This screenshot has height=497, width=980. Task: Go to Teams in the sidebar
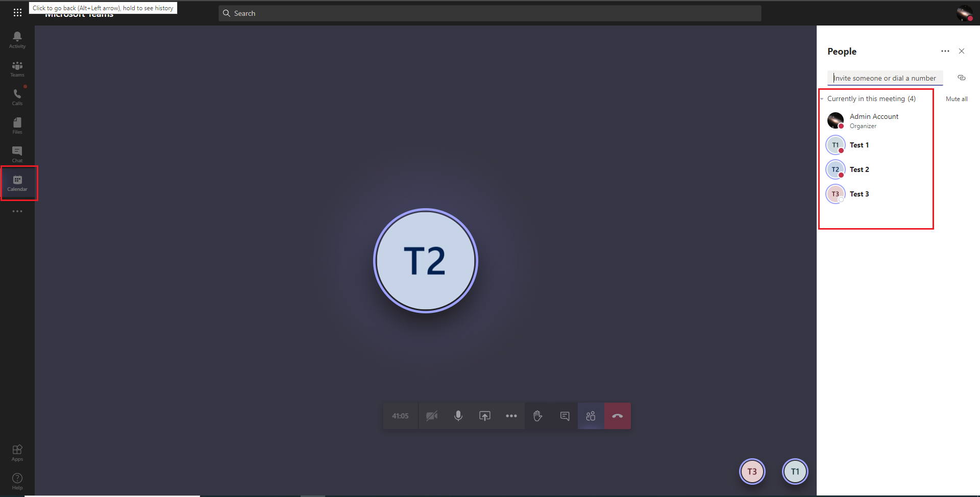pos(17,68)
